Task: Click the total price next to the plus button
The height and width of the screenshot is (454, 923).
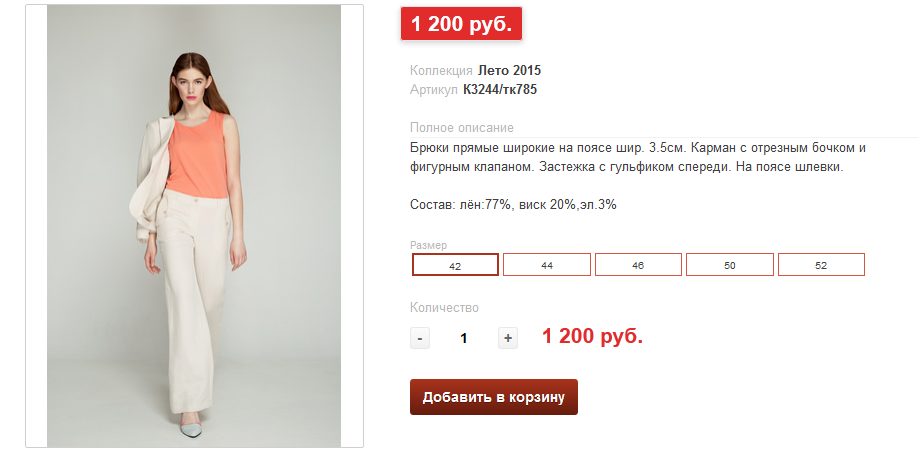Action: pyautogui.click(x=592, y=337)
